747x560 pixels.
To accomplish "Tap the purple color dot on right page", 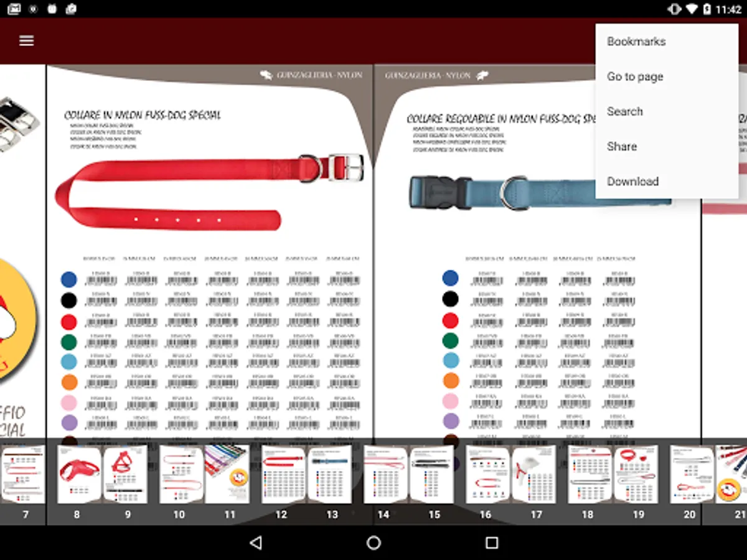I will (450, 421).
